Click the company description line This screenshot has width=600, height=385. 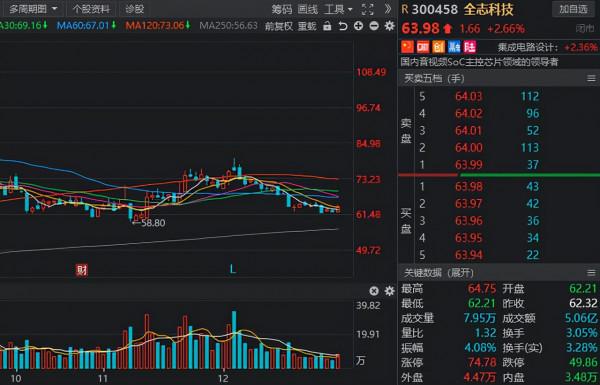coord(479,62)
